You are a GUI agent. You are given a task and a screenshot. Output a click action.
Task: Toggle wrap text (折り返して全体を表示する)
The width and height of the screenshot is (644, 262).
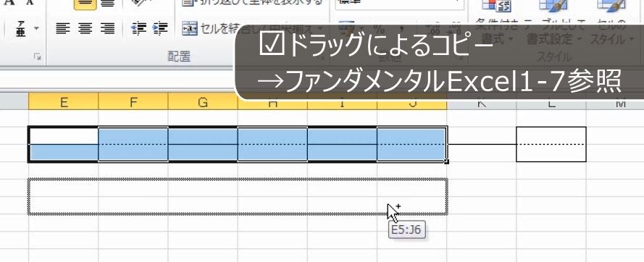(253, 2)
